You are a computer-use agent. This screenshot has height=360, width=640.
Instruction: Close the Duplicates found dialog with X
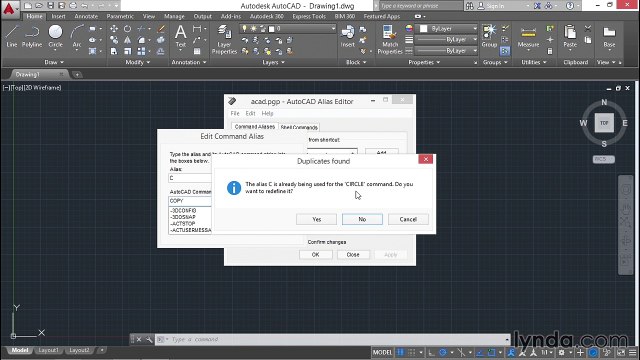point(425,159)
